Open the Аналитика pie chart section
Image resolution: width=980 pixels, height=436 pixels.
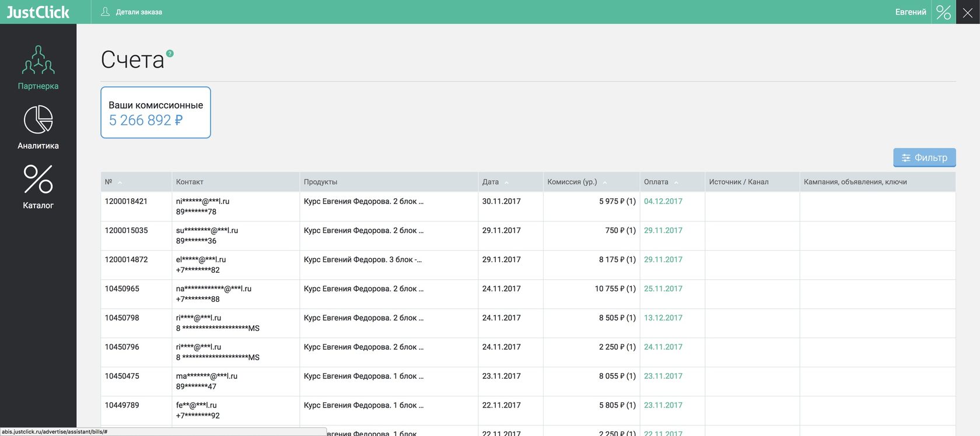point(38,127)
